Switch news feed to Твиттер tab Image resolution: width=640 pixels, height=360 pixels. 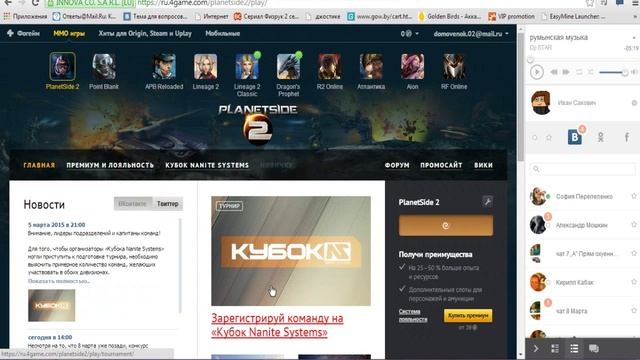tap(168, 204)
